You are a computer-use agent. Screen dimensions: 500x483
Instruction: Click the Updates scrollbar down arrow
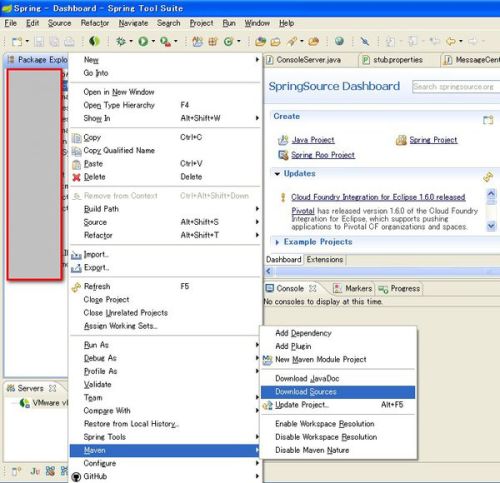[x=491, y=226]
